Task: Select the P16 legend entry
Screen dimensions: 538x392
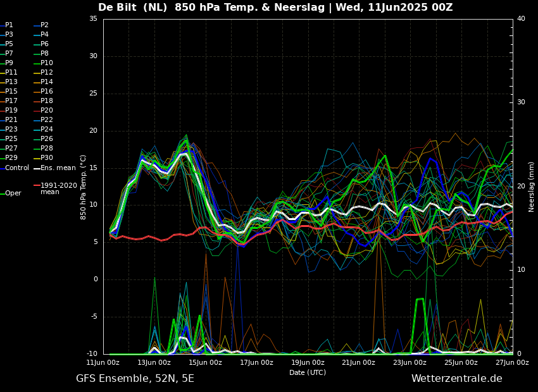Action: (47, 92)
